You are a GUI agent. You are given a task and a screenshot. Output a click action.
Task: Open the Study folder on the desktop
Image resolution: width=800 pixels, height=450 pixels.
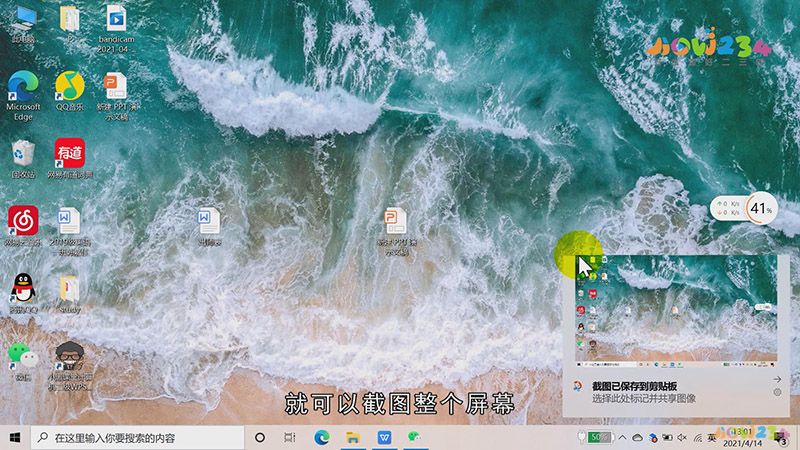click(69, 294)
